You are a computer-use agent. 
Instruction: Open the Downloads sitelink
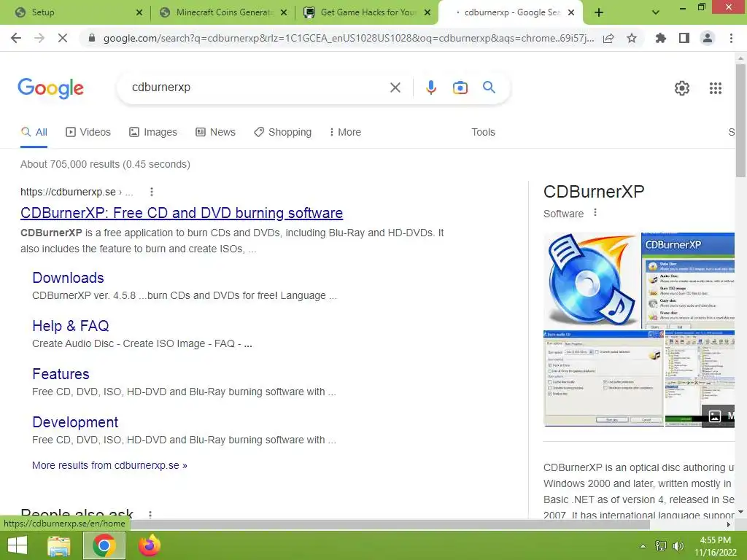[68, 278]
